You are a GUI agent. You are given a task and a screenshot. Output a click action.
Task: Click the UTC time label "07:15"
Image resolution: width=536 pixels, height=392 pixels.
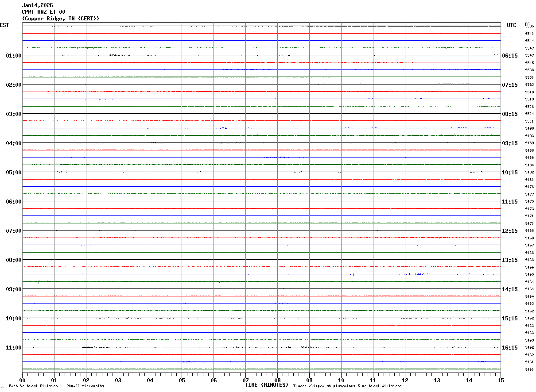pyautogui.click(x=510, y=85)
